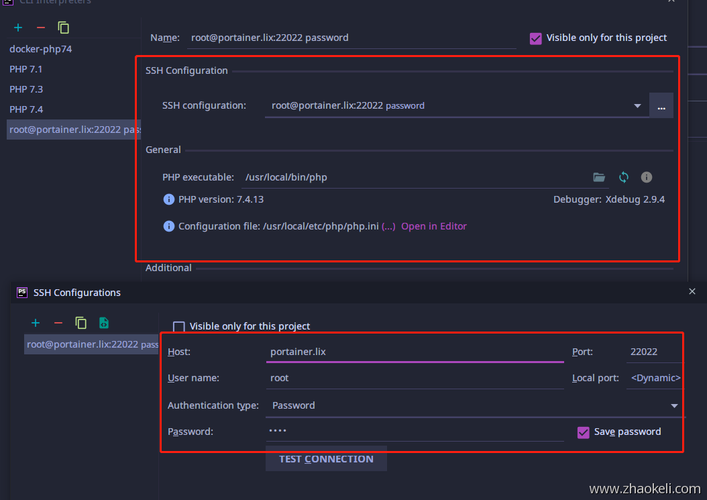This screenshot has width=707, height=500.
Task: Open php.ini via Open in Editor
Action: click(434, 226)
